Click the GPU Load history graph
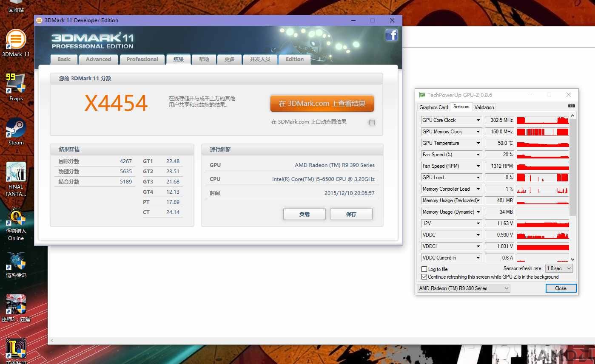The height and width of the screenshot is (364, 595). (x=543, y=178)
